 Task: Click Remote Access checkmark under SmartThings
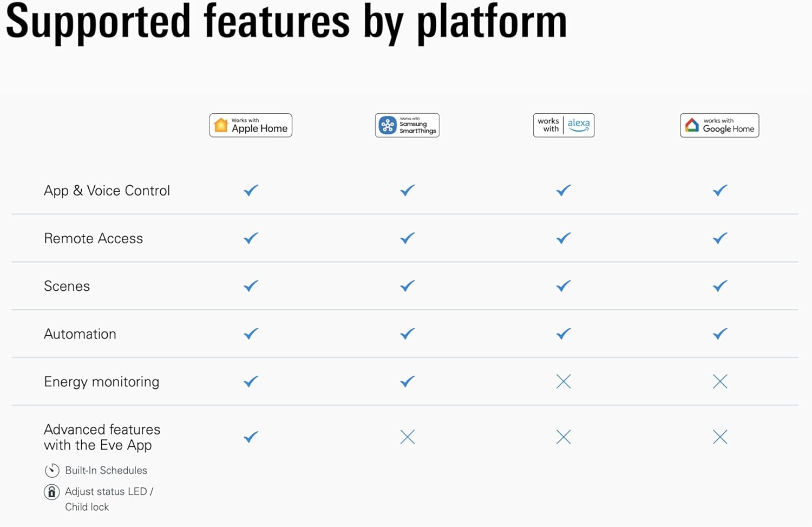(x=408, y=238)
